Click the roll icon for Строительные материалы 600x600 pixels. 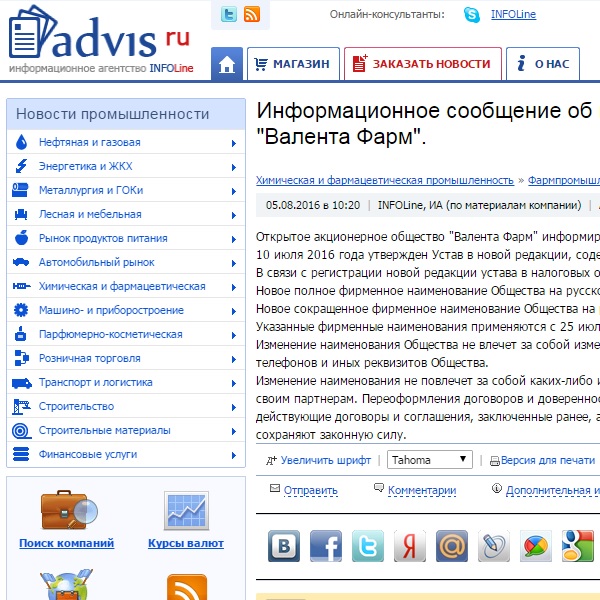21,431
